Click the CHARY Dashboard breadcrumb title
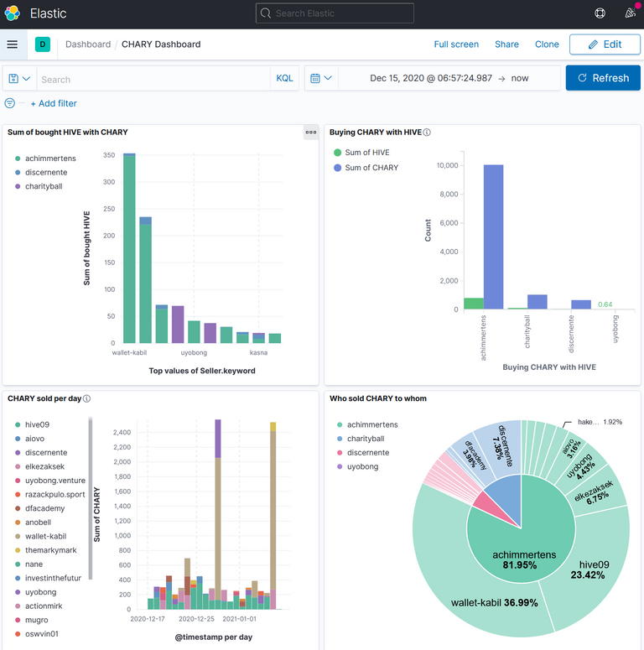This screenshot has height=650, width=644. [x=161, y=44]
